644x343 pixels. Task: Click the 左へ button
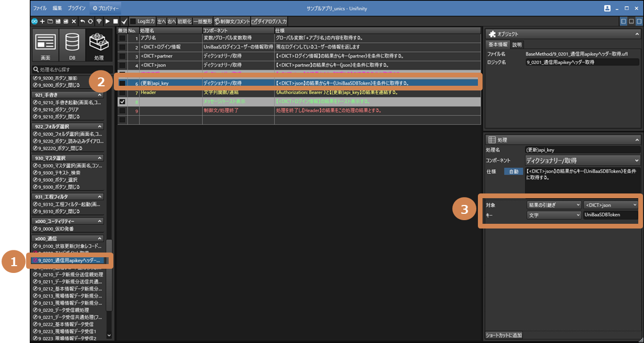pyautogui.click(x=162, y=21)
